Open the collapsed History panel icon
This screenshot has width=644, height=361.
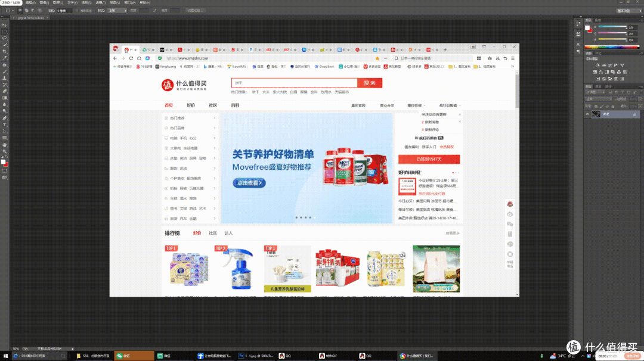(578, 24)
